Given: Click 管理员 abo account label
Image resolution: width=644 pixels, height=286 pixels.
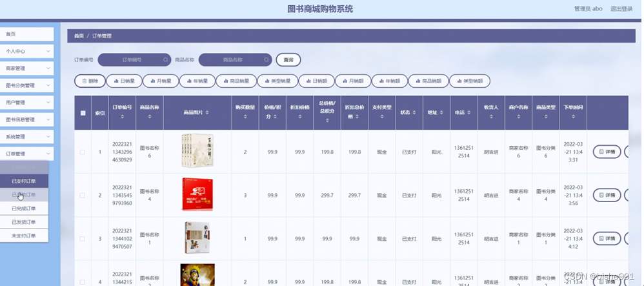Looking at the screenshot, I should click(588, 8).
